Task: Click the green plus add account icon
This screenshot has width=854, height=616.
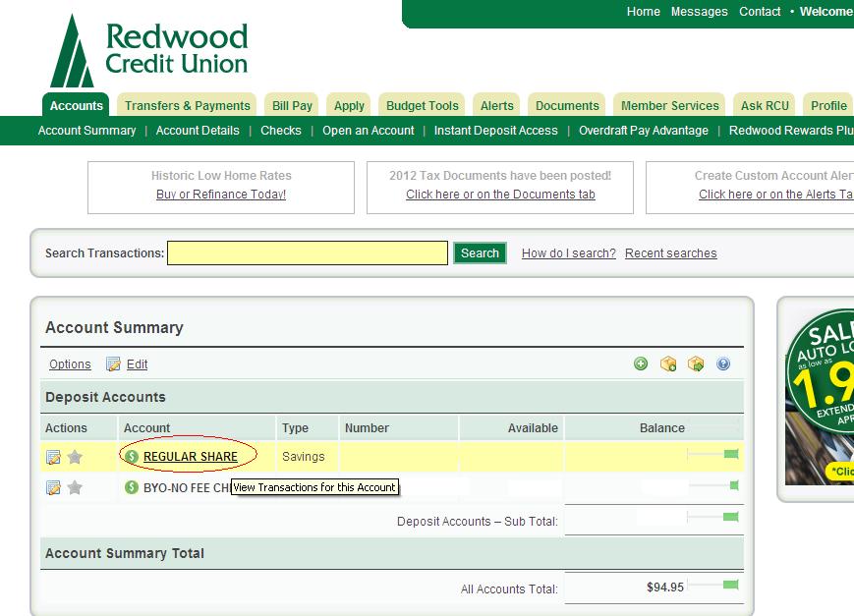Action: click(641, 364)
